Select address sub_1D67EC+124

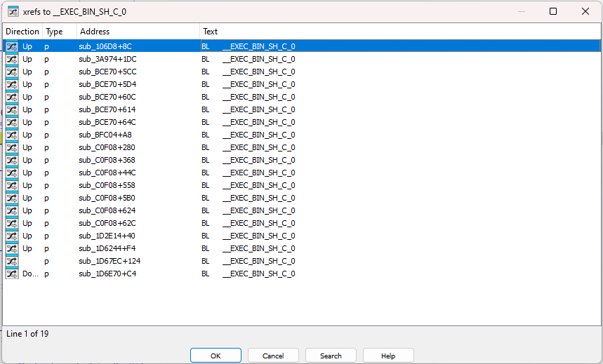click(x=110, y=262)
